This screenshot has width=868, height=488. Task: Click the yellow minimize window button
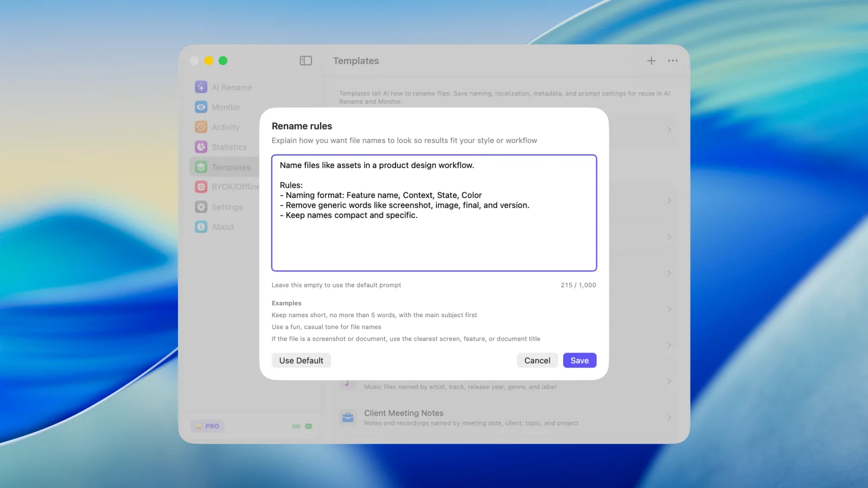[208, 61]
